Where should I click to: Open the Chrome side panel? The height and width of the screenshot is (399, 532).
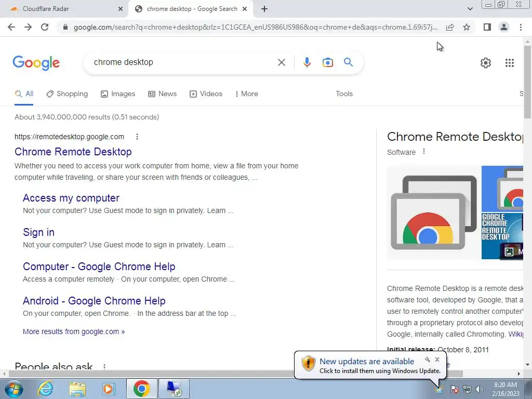(x=487, y=27)
